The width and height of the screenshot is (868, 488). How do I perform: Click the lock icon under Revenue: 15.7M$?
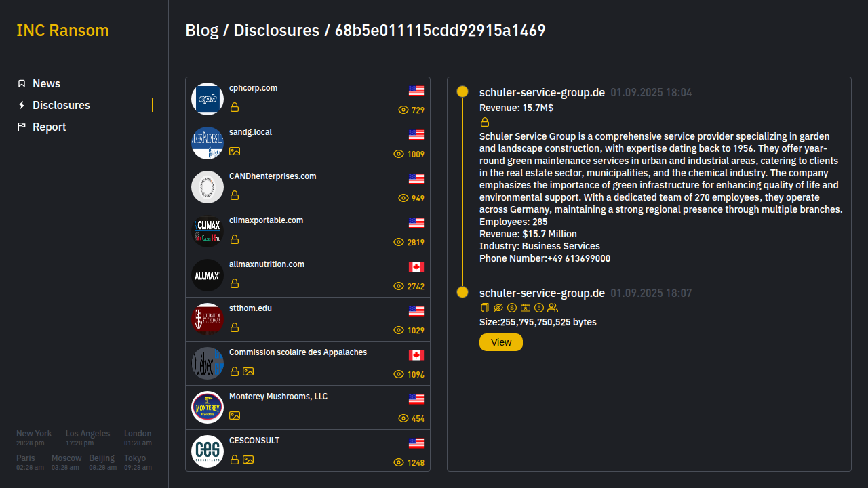[485, 123]
